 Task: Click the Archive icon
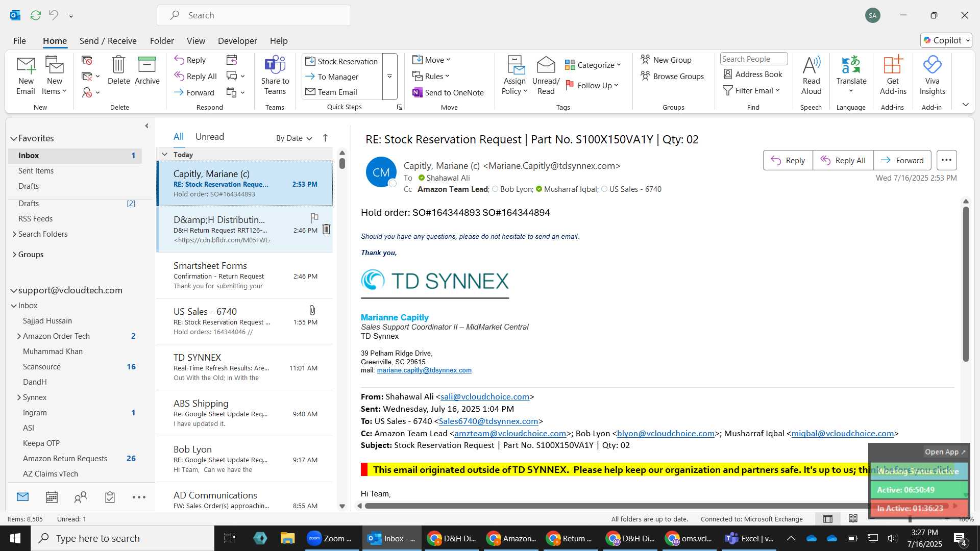click(x=147, y=65)
